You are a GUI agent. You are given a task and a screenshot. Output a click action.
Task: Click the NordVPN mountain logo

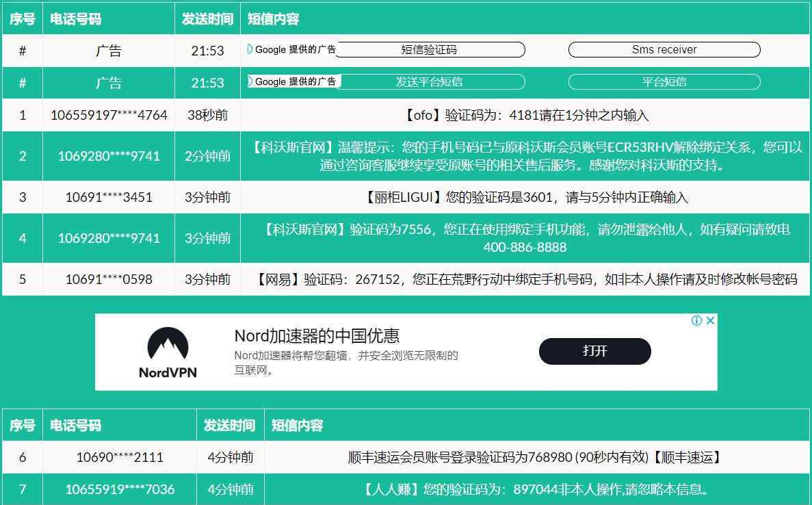pos(168,344)
